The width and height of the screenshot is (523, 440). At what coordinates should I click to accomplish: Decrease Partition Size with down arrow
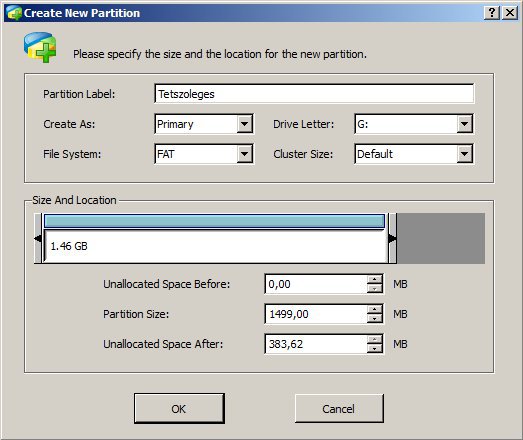click(x=375, y=319)
